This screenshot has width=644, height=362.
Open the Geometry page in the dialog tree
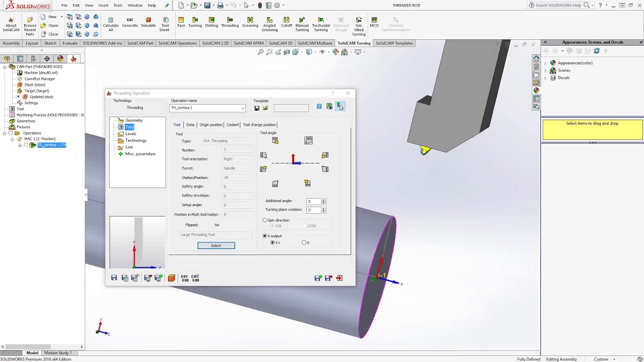[134, 121]
